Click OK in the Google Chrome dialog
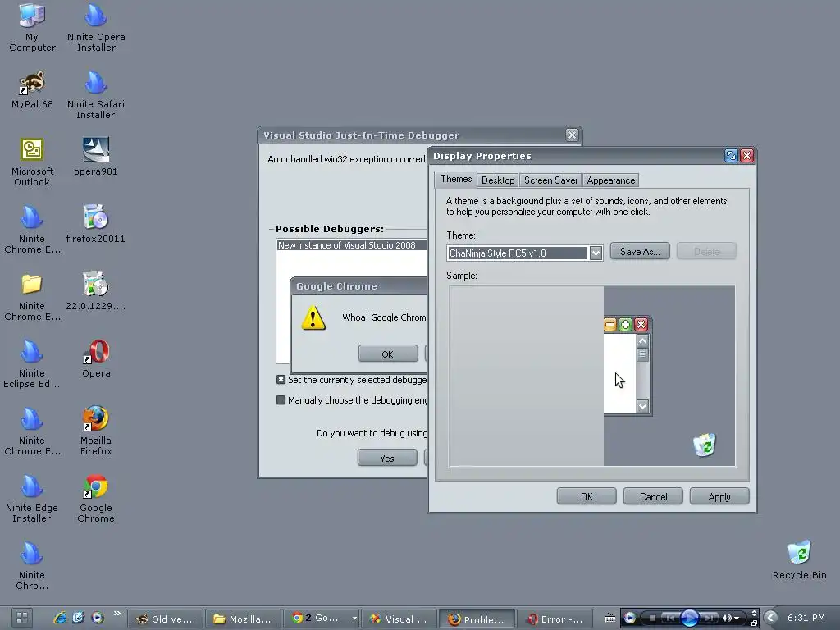Viewport: 840px width, 630px height. (388, 354)
